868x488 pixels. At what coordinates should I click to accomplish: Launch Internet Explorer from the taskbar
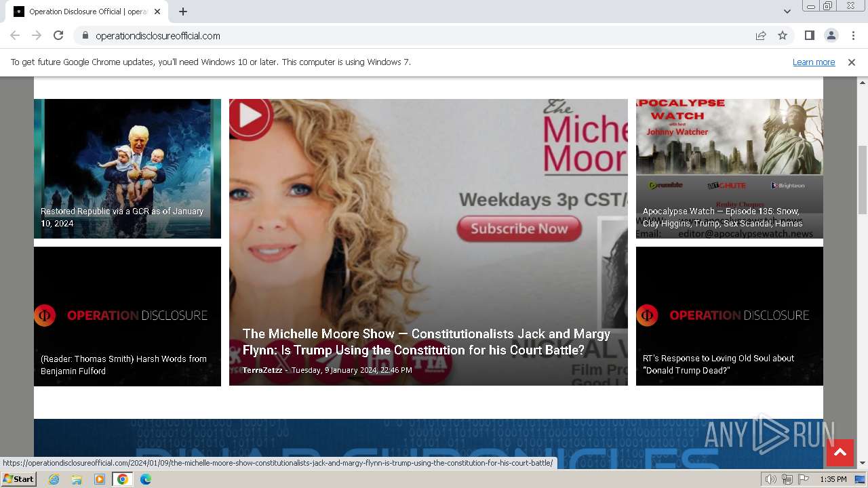54,479
